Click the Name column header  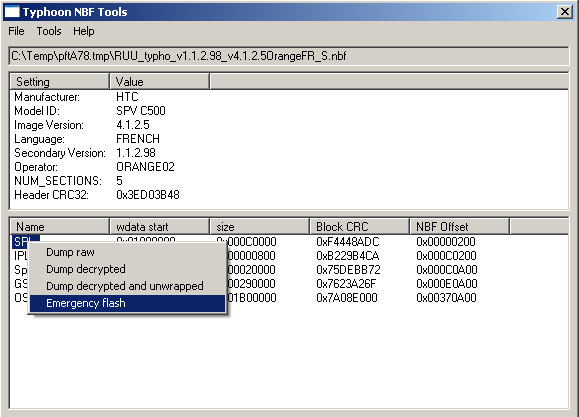pyautogui.click(x=59, y=226)
